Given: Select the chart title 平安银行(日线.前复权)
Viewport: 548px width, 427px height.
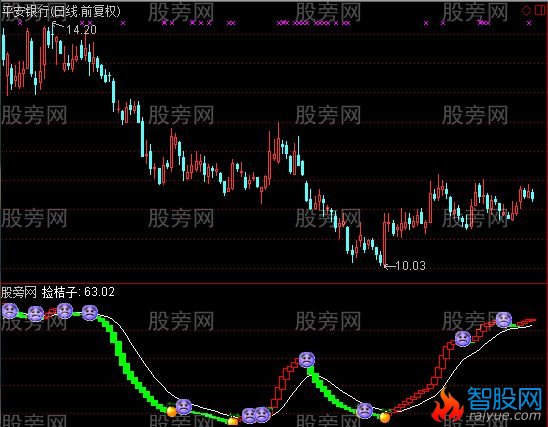Looking at the screenshot, I should pos(61,12).
